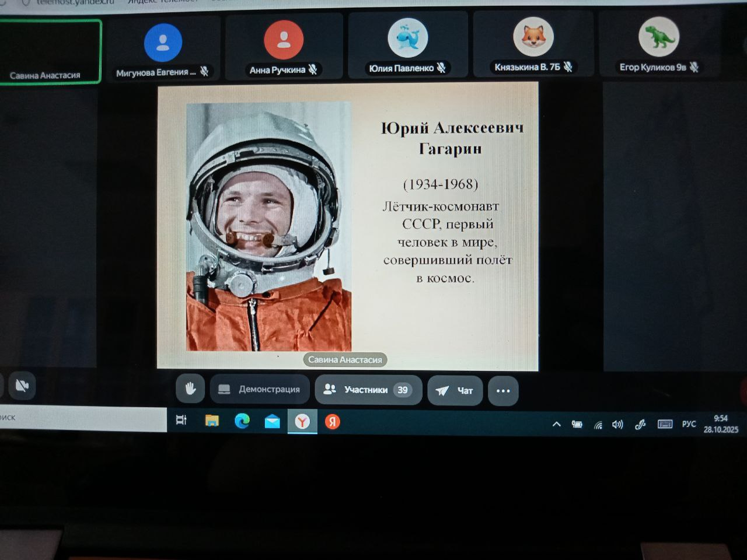Show hidden system tray icons
Screen dimensions: 747x560
point(556,424)
